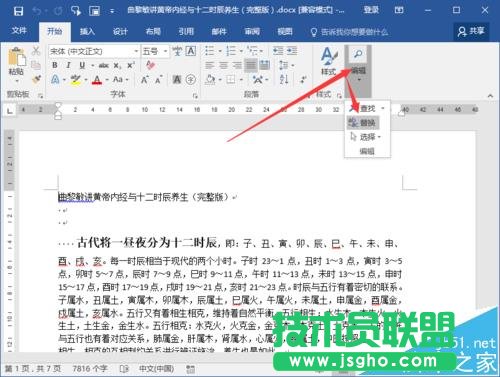Screen dimensions: 500x377
Task: Click the Sign in (登录) button
Action: coord(371,10)
